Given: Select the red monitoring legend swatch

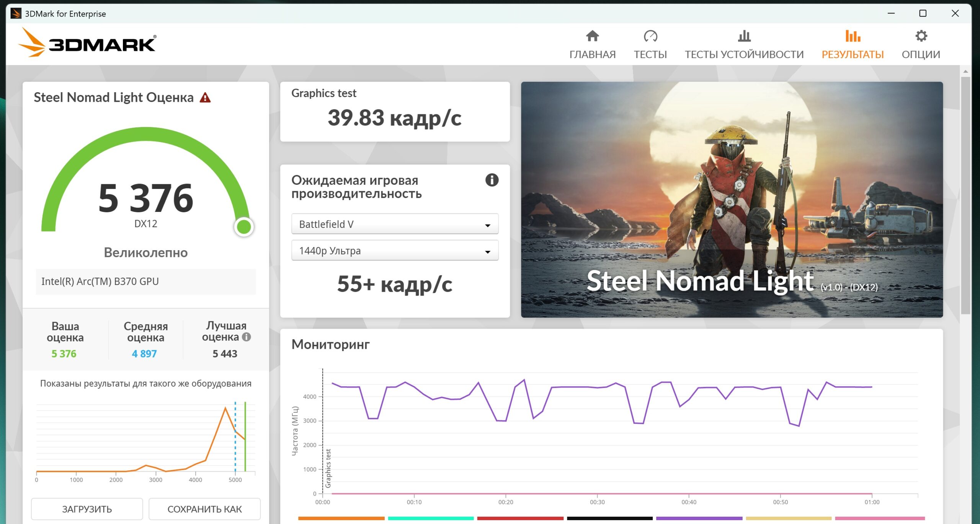Looking at the screenshot, I should 520,518.
